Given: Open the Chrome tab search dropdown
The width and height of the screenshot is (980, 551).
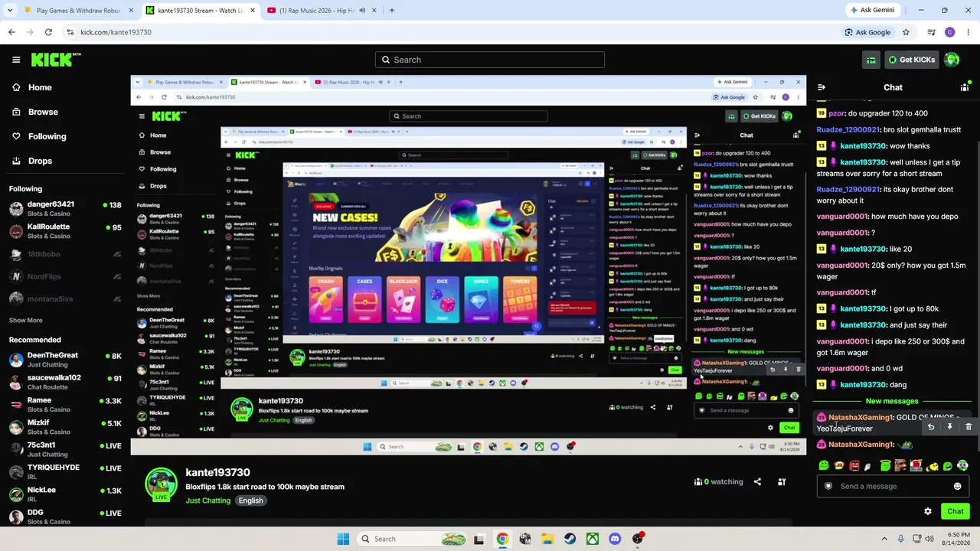Looking at the screenshot, I should (x=10, y=10).
